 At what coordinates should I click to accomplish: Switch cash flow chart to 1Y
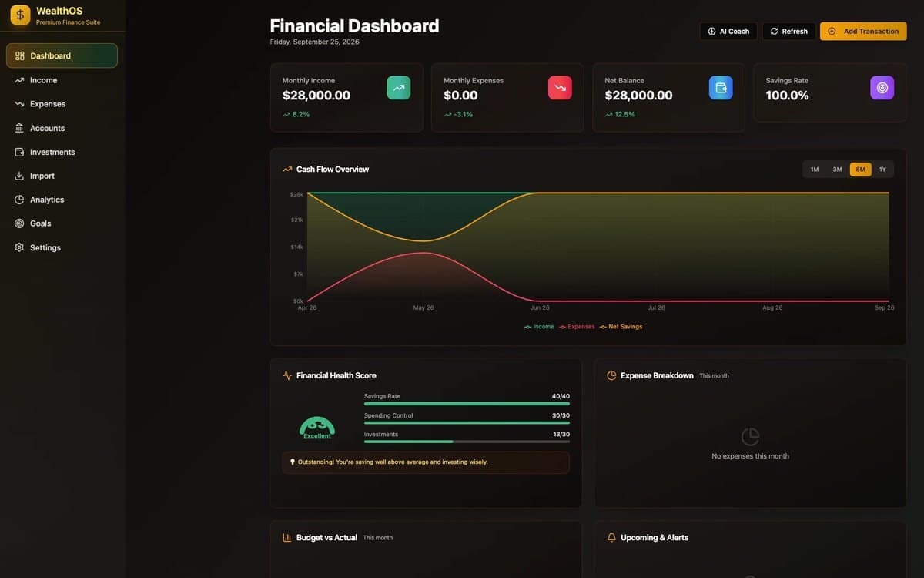[882, 170]
